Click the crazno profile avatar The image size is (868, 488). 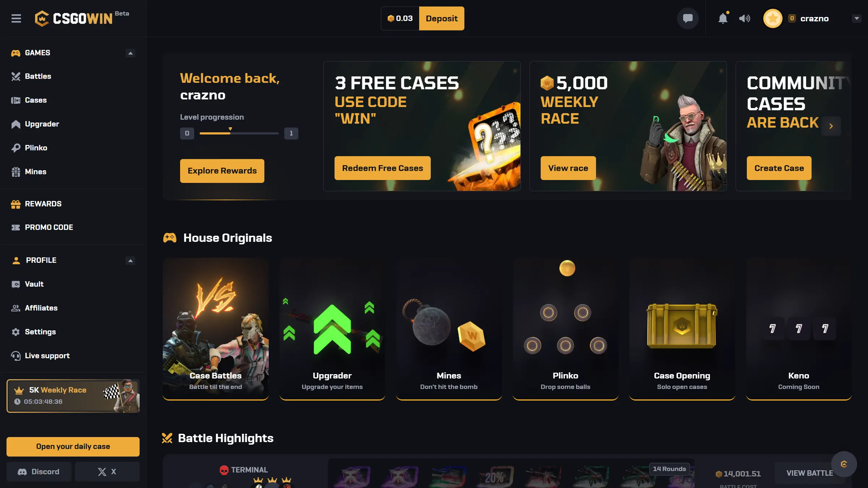tap(773, 18)
